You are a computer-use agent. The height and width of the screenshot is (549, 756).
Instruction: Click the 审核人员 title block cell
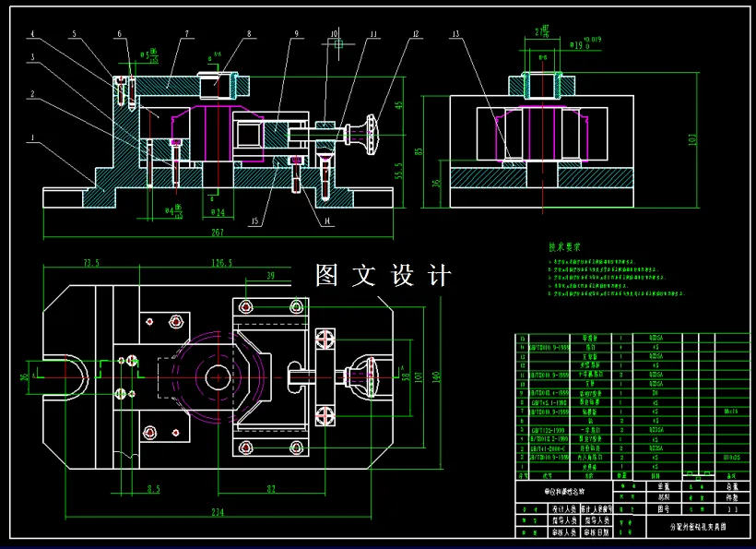click(563, 532)
